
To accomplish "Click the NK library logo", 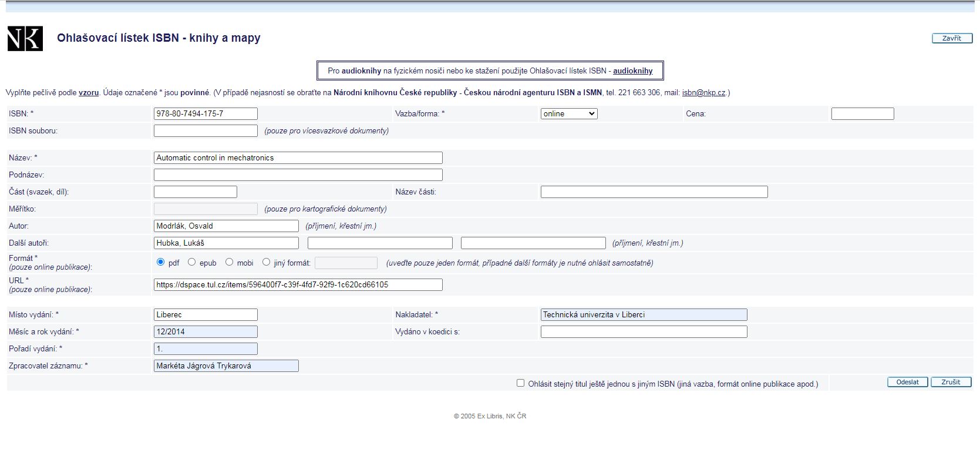I will point(25,39).
